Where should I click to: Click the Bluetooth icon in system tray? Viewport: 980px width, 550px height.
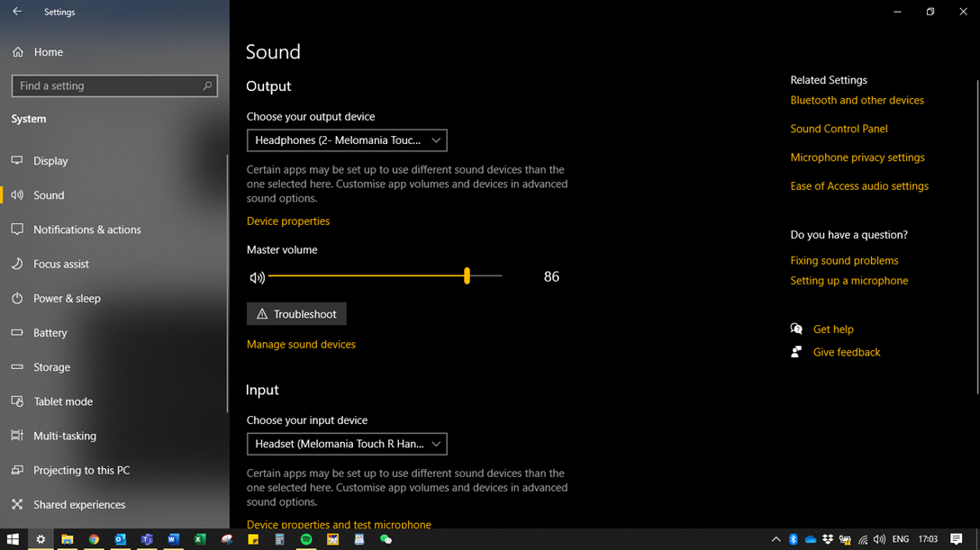(794, 539)
